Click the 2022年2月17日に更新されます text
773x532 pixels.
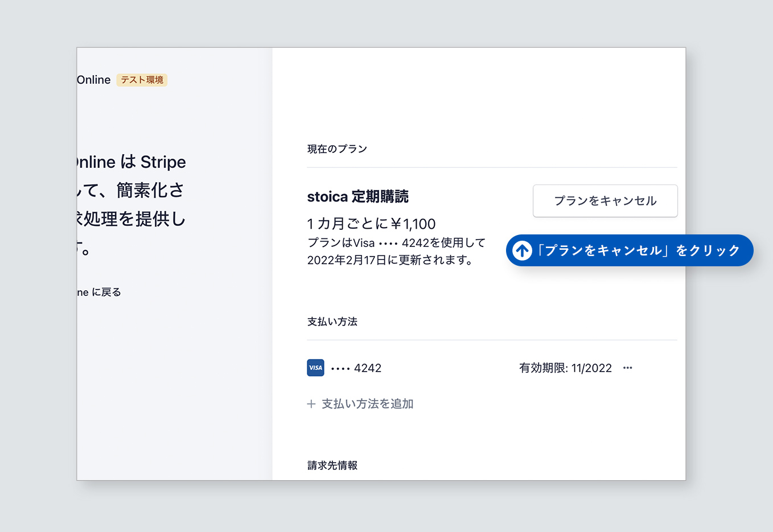390,261
